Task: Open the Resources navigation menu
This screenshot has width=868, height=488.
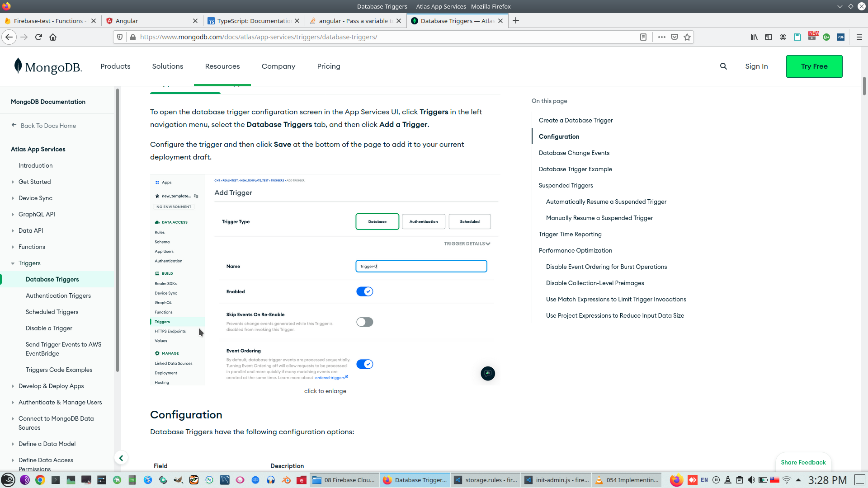Action: tap(222, 66)
